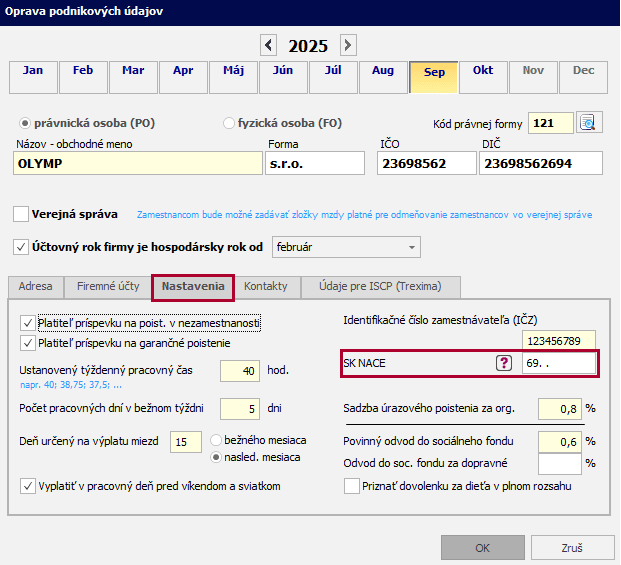Select právnická osoba (PO) radio button
Viewport: 621px width, 565px height.
pyautogui.click(x=27, y=124)
